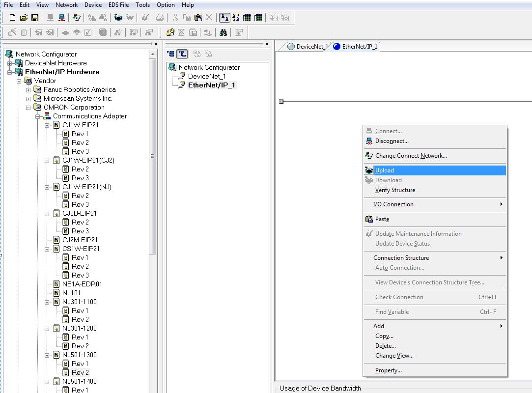Click the scroll up arrow of hardware list
The height and width of the screenshot is (393, 532).
152,54
